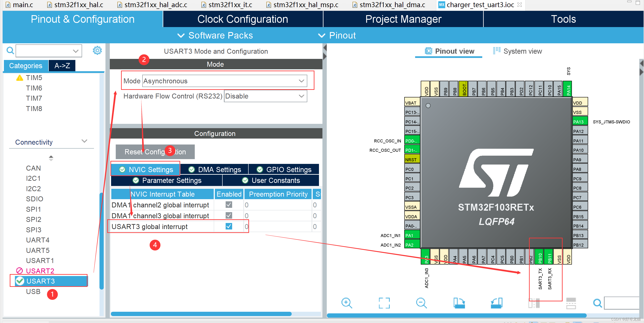Click the pin search magnifier icon
This screenshot has width=644, height=323.
point(597,303)
